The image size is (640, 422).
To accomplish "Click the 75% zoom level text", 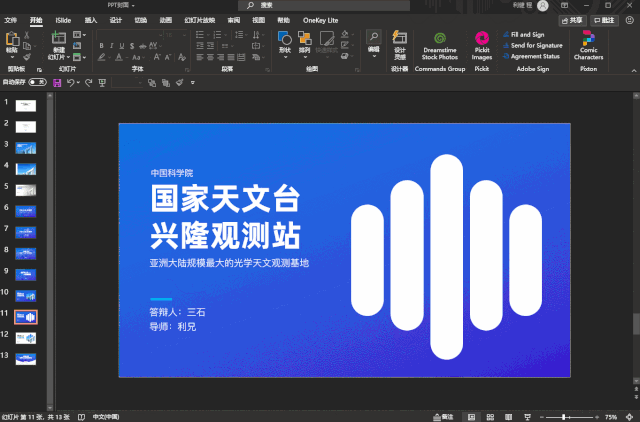I will coord(611,417).
